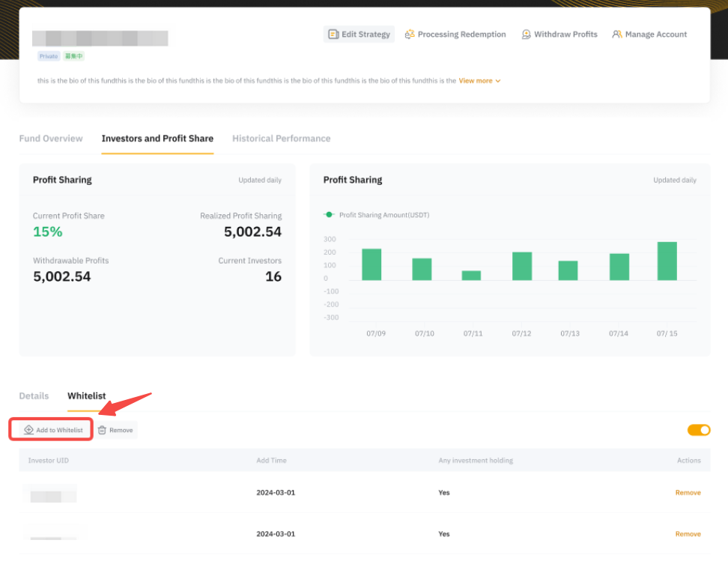Click the 07/11 bar in the chart
Image resolution: width=728 pixels, height=561 pixels.
pos(471,275)
